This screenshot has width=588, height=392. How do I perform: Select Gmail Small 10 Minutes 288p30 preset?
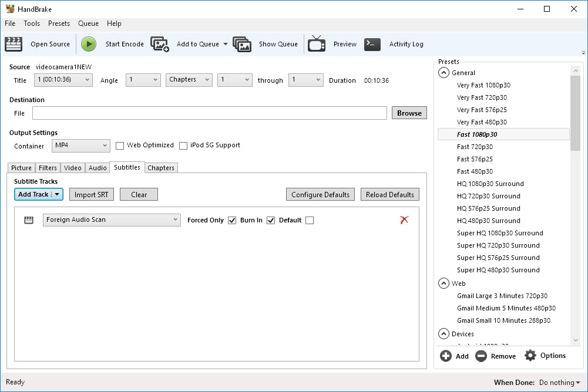503,320
